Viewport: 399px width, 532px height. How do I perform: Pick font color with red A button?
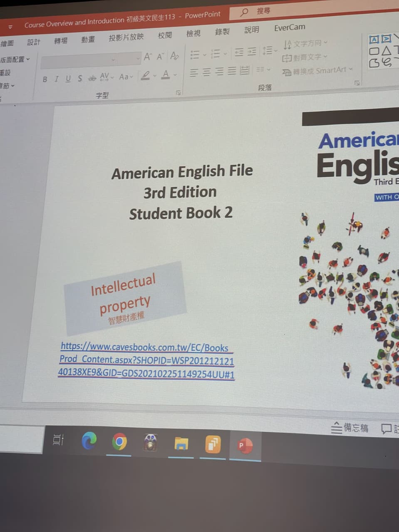click(166, 74)
